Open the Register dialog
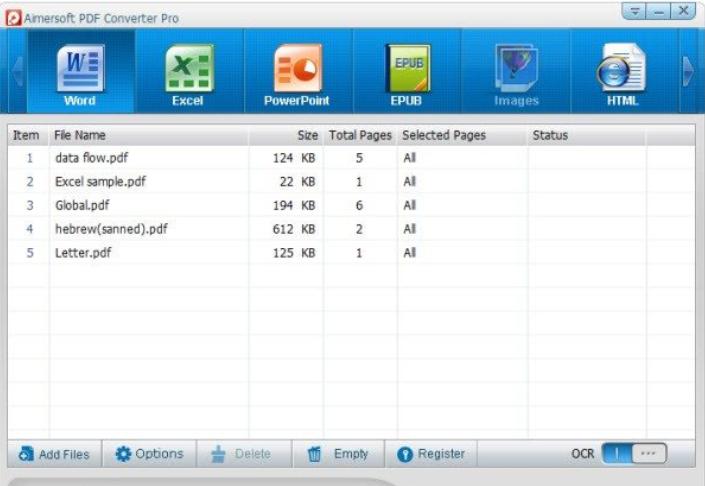This screenshot has height=486, width=705. point(431,454)
